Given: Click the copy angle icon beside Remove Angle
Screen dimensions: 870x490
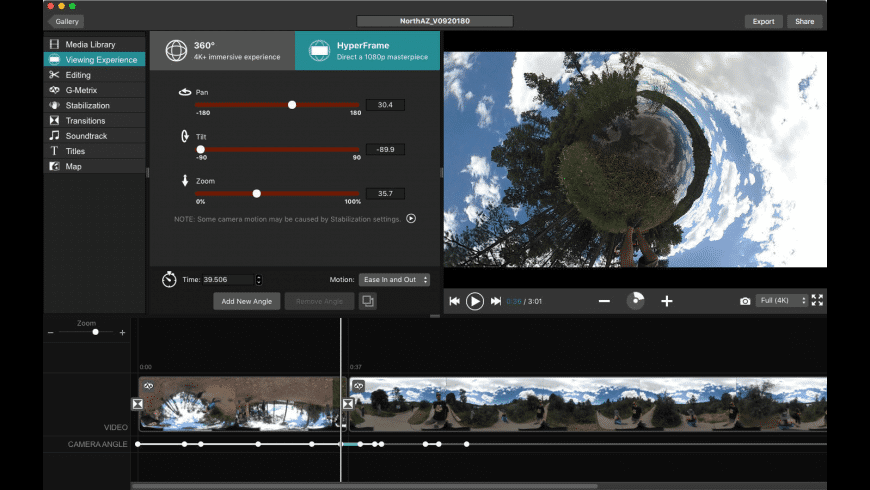Looking at the screenshot, I should coord(367,301).
